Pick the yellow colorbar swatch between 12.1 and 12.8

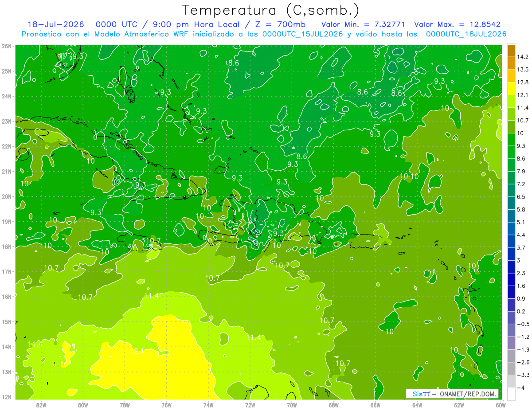(x=511, y=89)
